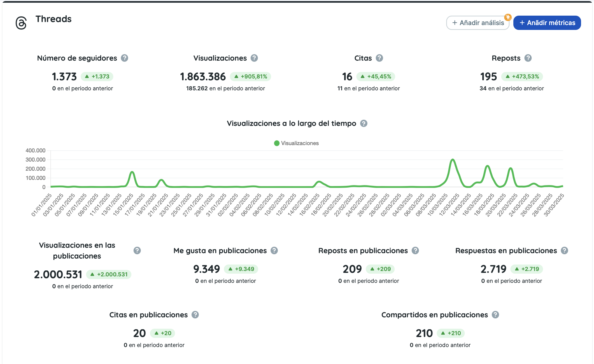The image size is (594, 364).
Task: Open help for Reposts en publicaciones
Action: [x=415, y=250]
